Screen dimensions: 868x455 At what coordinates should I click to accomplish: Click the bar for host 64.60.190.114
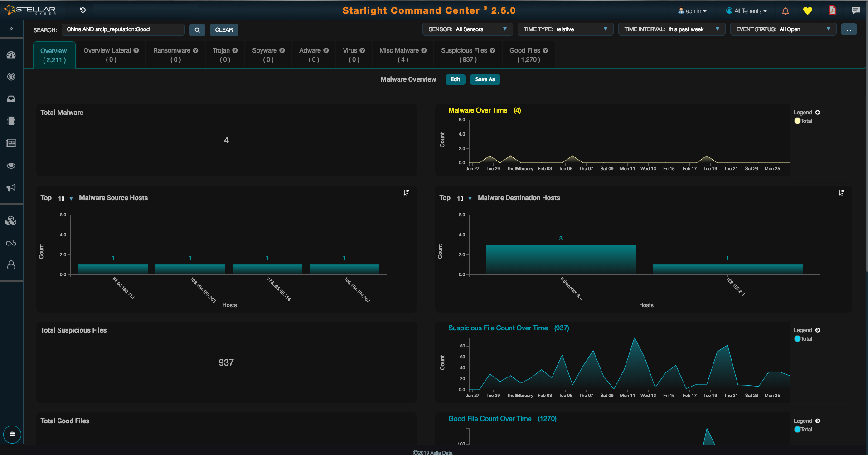[x=113, y=269]
